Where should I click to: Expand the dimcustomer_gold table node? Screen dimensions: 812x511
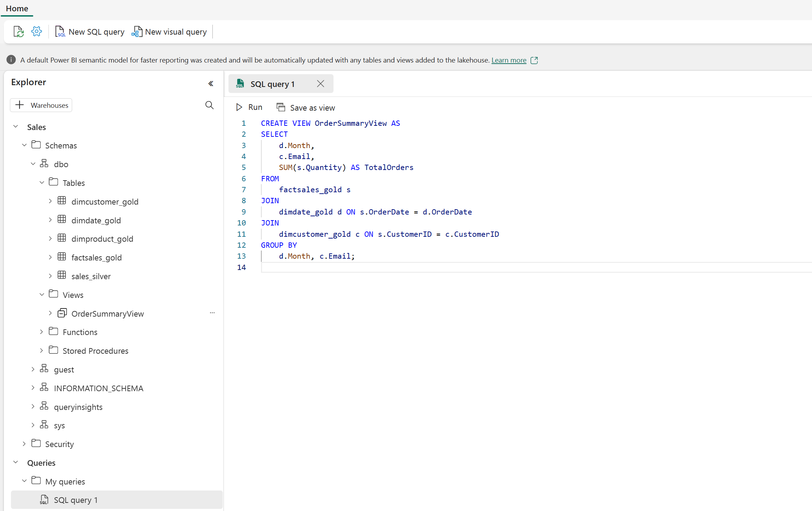[50, 201]
